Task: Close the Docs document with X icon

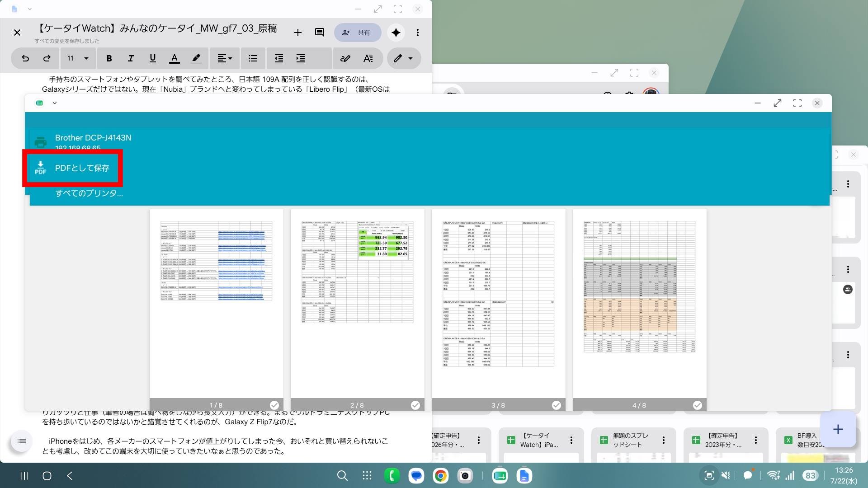Action: point(17,33)
